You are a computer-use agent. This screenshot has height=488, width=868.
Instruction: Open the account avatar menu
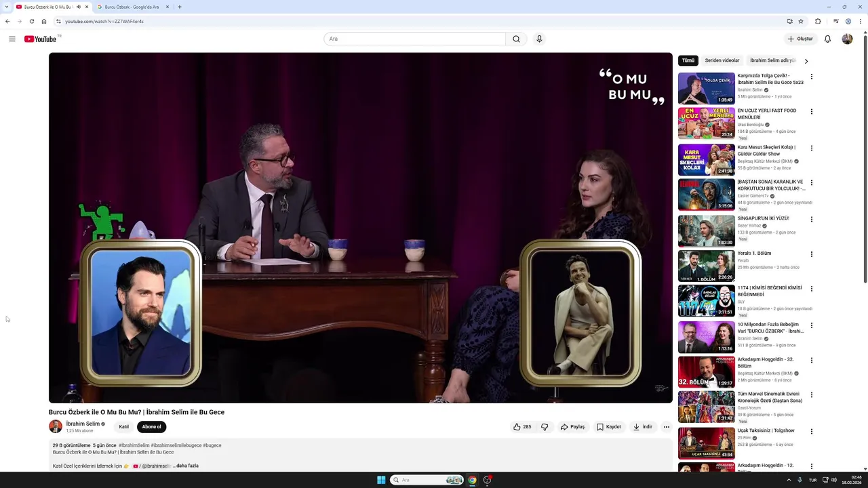(x=847, y=39)
